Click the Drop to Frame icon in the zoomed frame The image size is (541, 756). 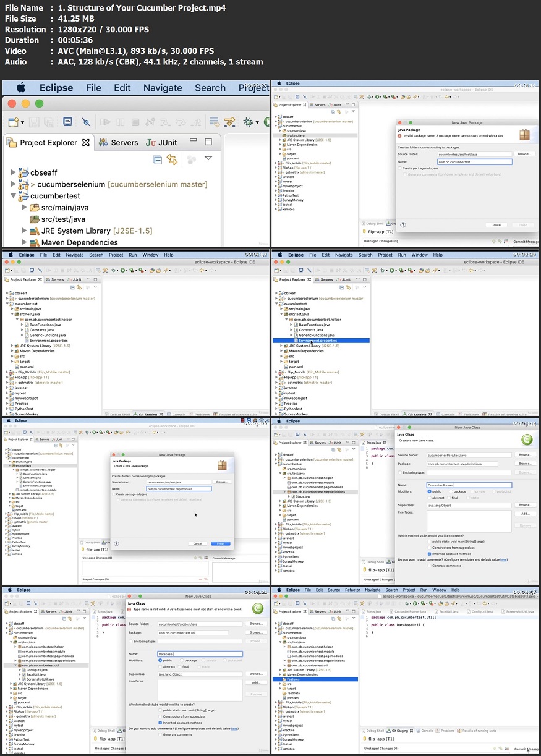[x=214, y=122]
